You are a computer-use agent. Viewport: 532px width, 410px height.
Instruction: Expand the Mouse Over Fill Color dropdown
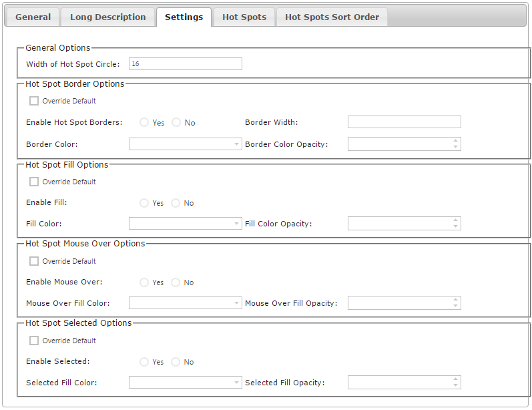186,302
